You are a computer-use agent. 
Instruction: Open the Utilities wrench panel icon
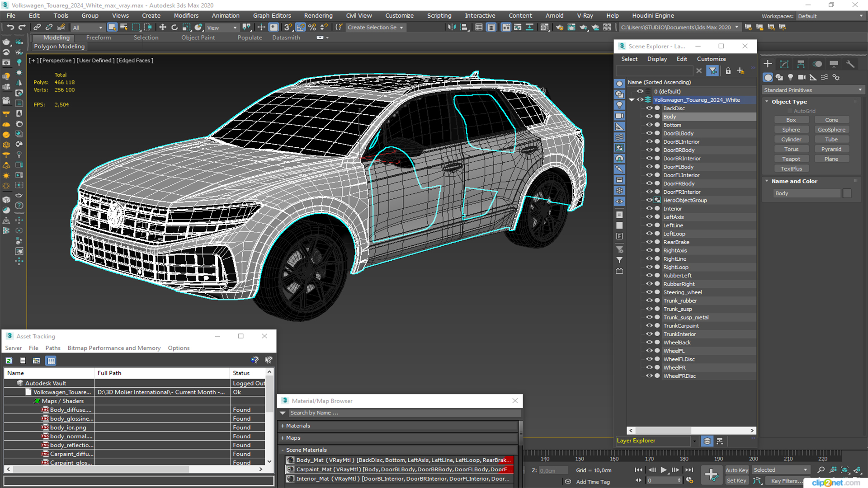(x=850, y=64)
